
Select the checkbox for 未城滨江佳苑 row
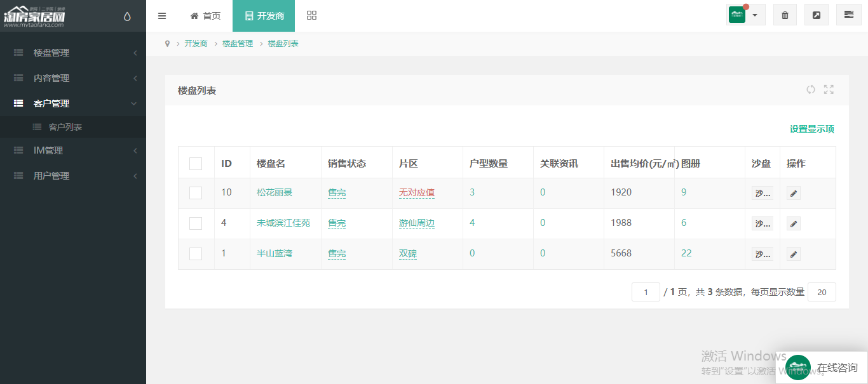pos(196,223)
